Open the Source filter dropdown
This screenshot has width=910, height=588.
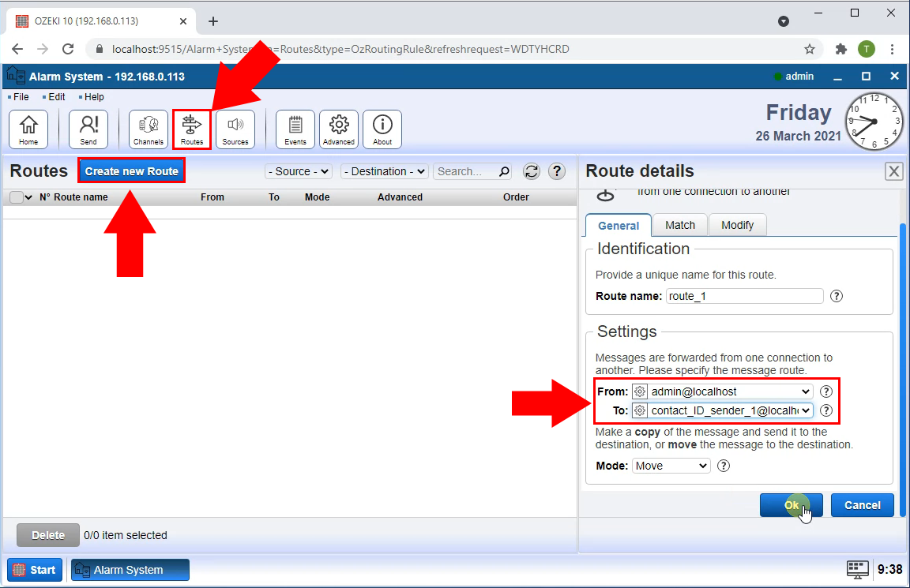point(299,171)
